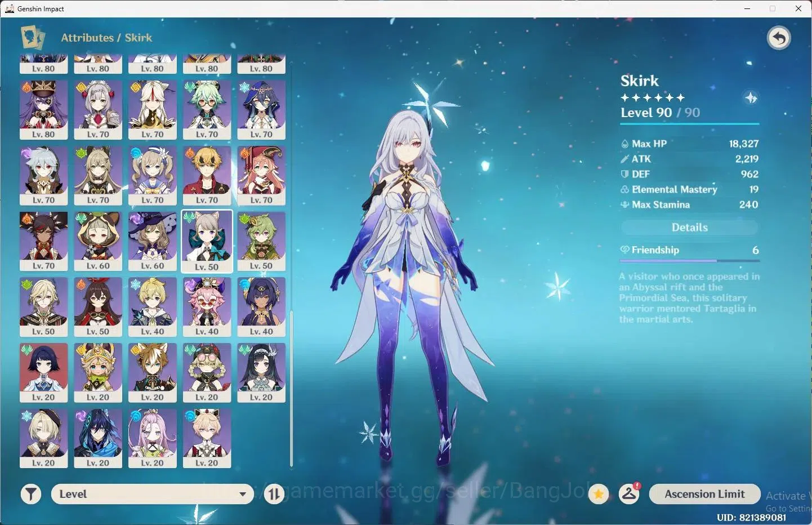Open the character filter funnel
The height and width of the screenshot is (525, 812).
tap(31, 495)
